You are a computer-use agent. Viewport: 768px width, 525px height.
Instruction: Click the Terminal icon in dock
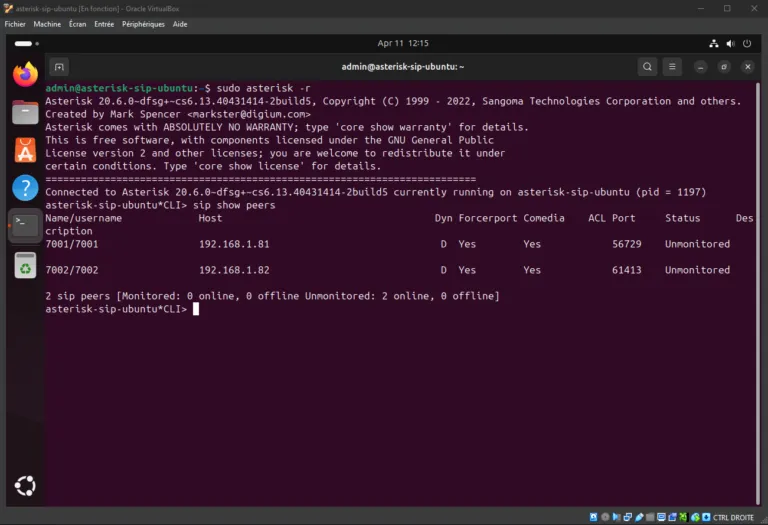coord(25,225)
